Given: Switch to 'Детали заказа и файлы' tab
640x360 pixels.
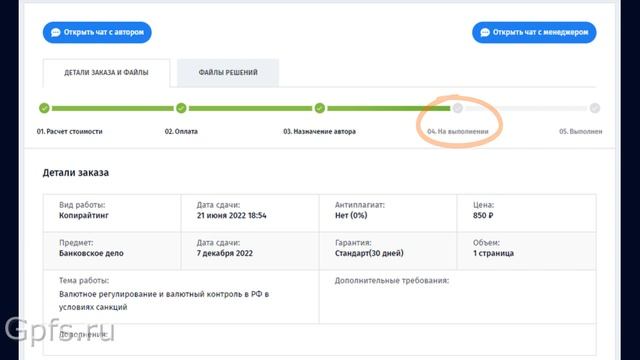Looking at the screenshot, I should [106, 73].
